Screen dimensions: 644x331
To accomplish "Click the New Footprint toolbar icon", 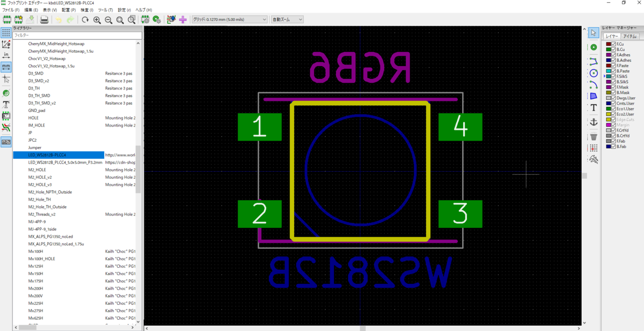I will click(x=7, y=19).
